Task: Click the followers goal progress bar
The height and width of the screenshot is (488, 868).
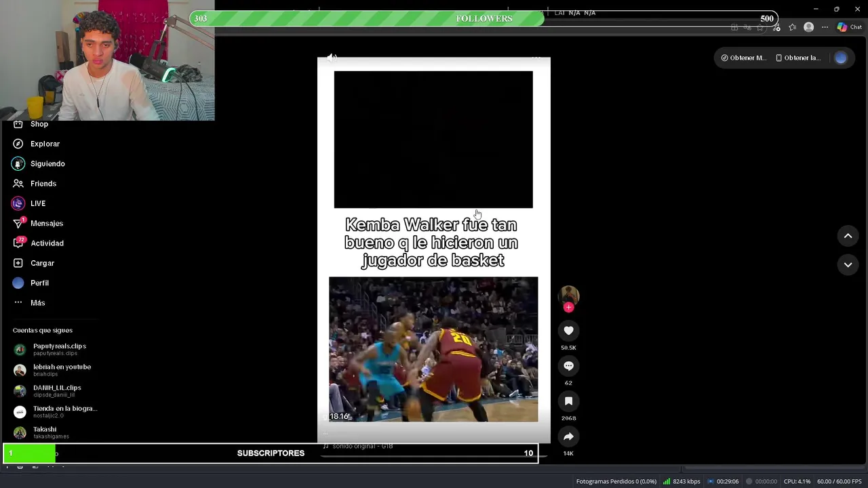Action: [484, 18]
